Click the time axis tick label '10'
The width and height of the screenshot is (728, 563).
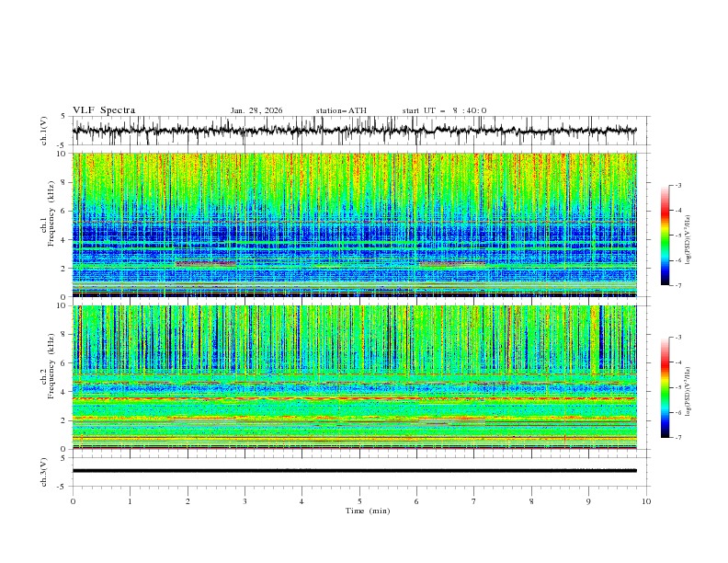pyautogui.click(x=646, y=501)
